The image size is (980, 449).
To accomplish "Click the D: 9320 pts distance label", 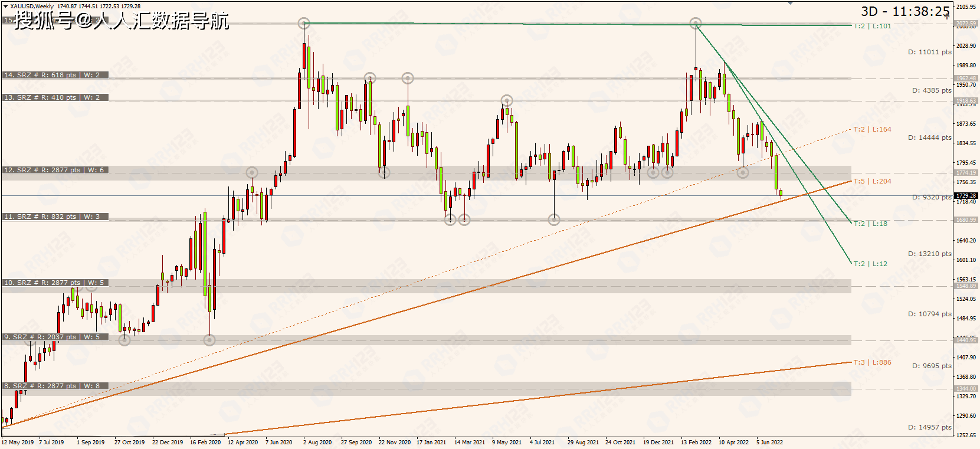I will (x=932, y=197).
